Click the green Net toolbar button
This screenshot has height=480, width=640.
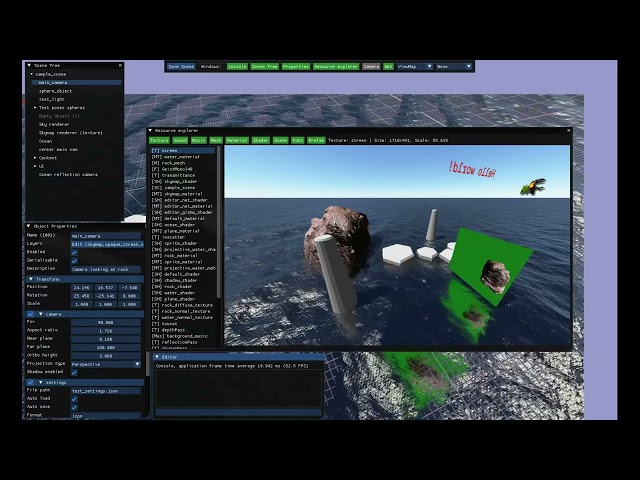pos(388,67)
